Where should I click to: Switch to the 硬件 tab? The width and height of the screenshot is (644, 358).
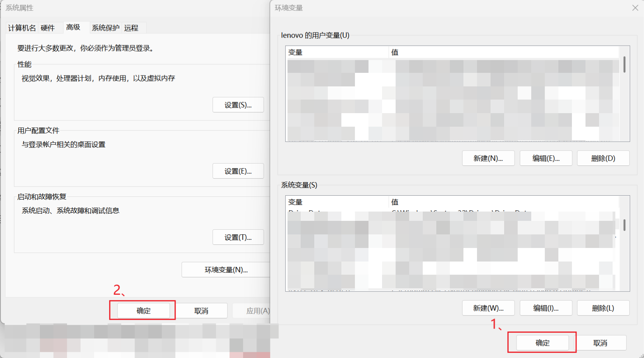pos(48,28)
